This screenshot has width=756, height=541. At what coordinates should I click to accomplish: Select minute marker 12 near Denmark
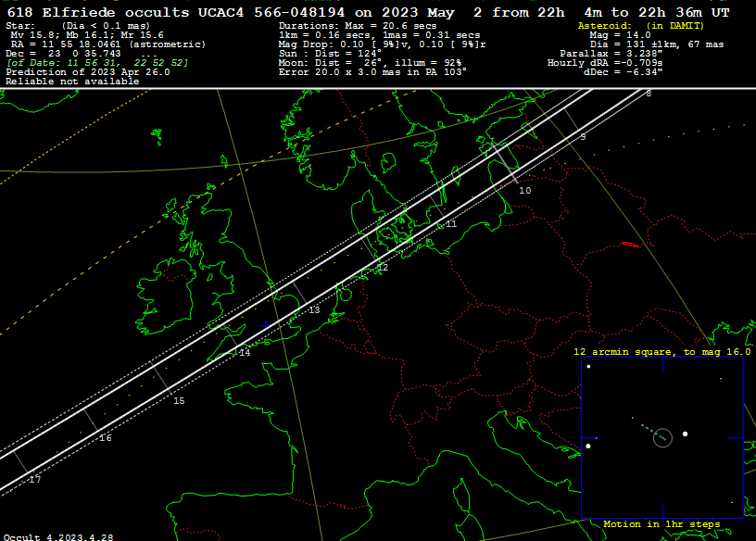click(383, 268)
